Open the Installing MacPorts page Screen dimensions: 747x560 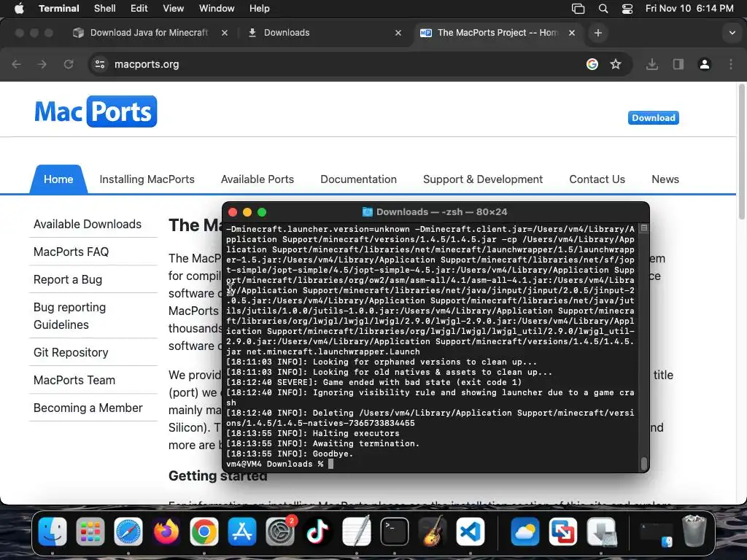point(147,179)
